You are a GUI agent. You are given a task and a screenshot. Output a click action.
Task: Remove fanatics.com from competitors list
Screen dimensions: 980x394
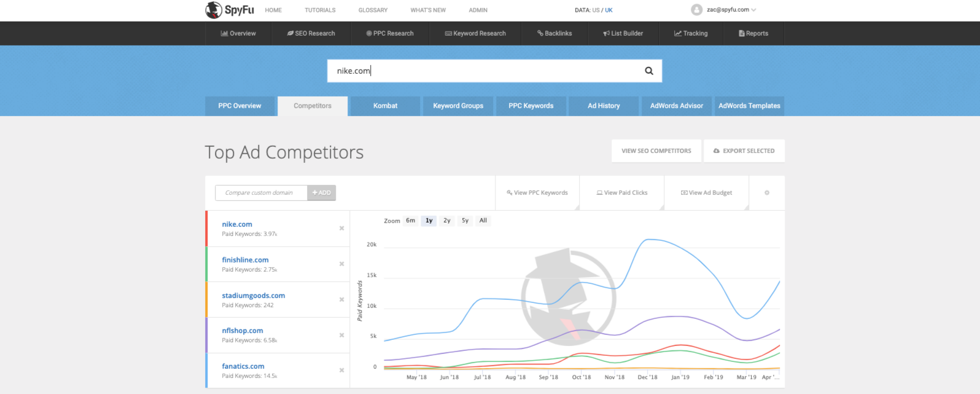342,371
